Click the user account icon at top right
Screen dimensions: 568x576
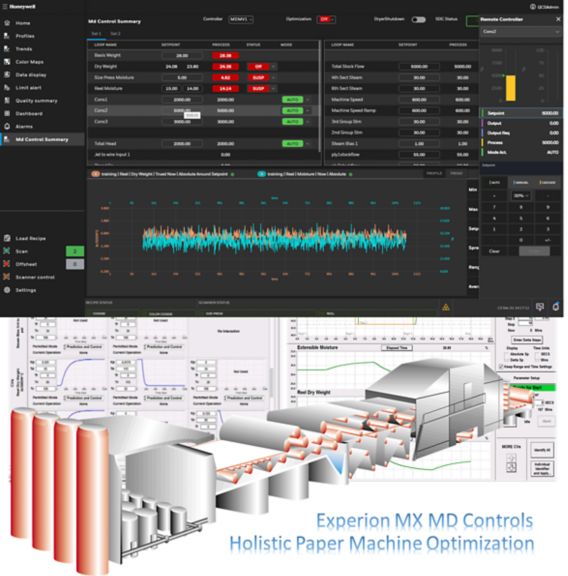533,7
